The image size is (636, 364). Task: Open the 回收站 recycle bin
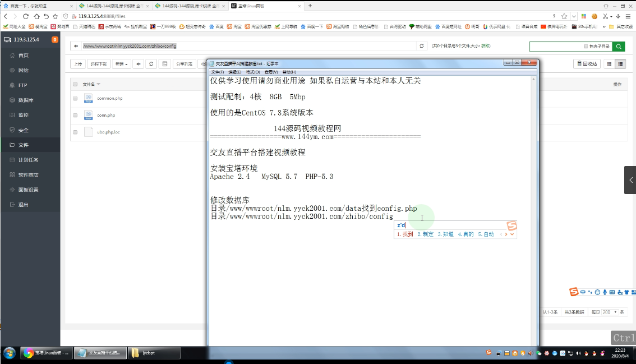[587, 64]
